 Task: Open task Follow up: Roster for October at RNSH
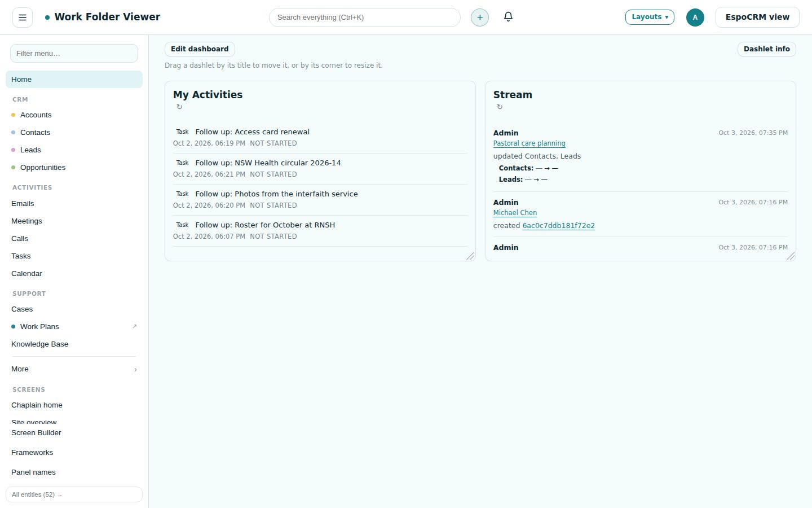click(265, 225)
